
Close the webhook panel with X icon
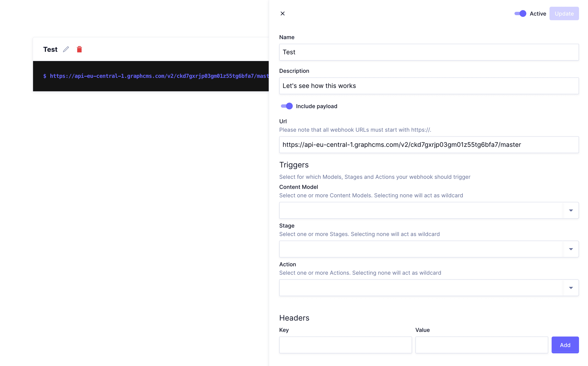(282, 14)
